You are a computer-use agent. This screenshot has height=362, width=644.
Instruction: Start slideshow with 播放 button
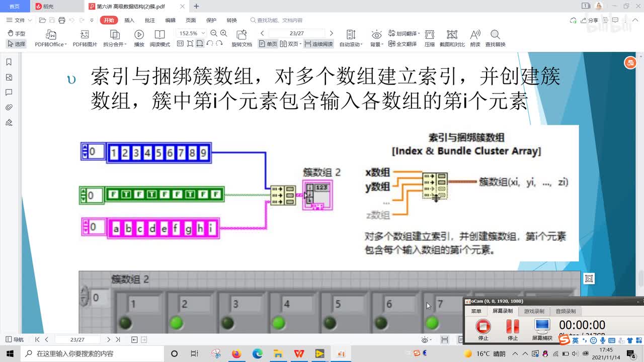click(x=139, y=38)
